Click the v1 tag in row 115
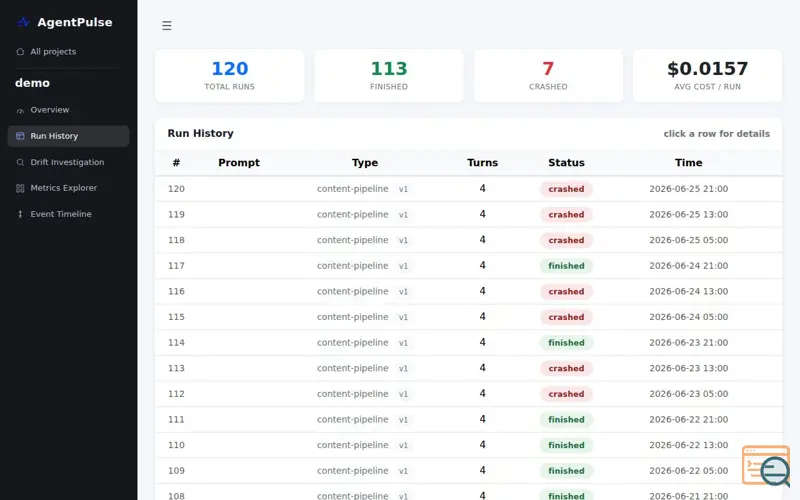The image size is (800, 500). (403, 317)
